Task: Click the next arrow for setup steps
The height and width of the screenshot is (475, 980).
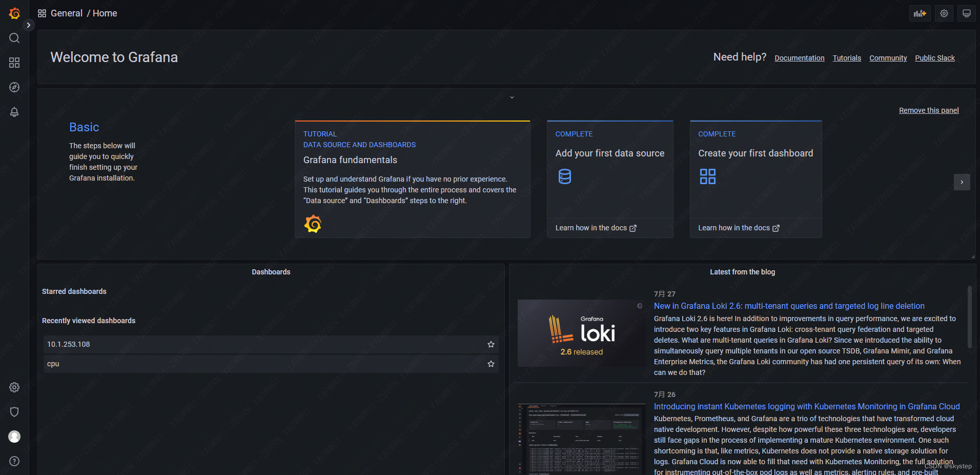Action: 962,182
